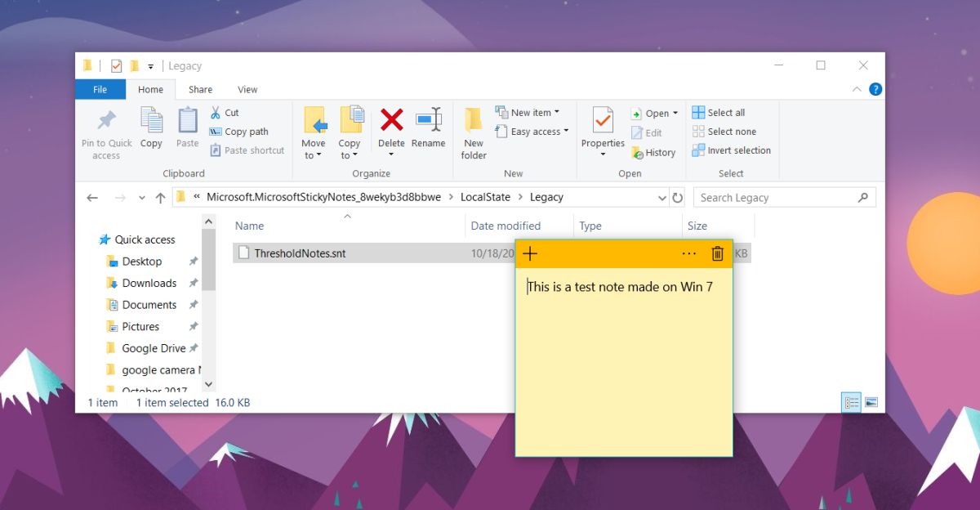Viewport: 980px width, 510px height.
Task: Click Properties checkmark icon in title bar
Action: [116, 66]
